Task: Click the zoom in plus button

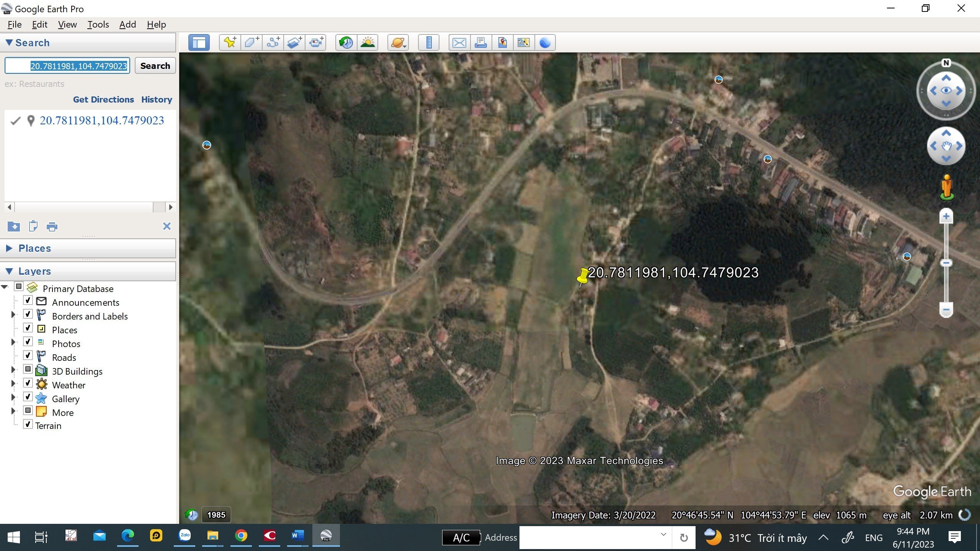Action: pyautogui.click(x=946, y=217)
